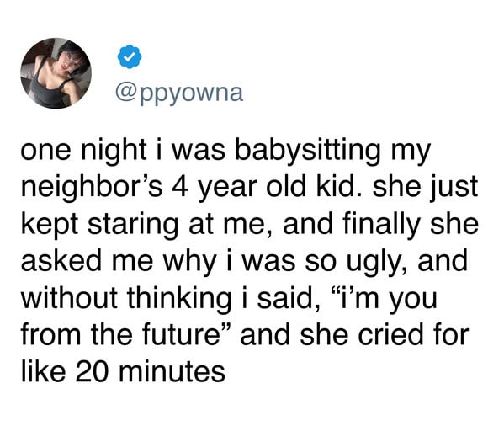Open the round profile photo avatar

pyautogui.click(x=56, y=73)
